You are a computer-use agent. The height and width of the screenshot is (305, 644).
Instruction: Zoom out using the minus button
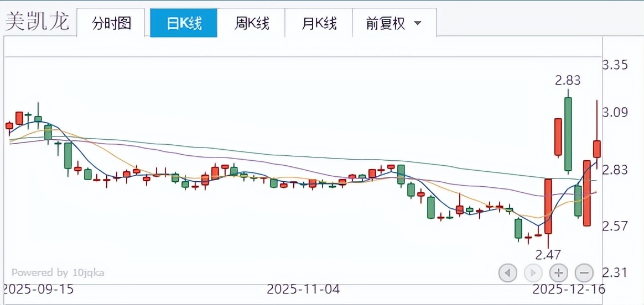coord(584,272)
